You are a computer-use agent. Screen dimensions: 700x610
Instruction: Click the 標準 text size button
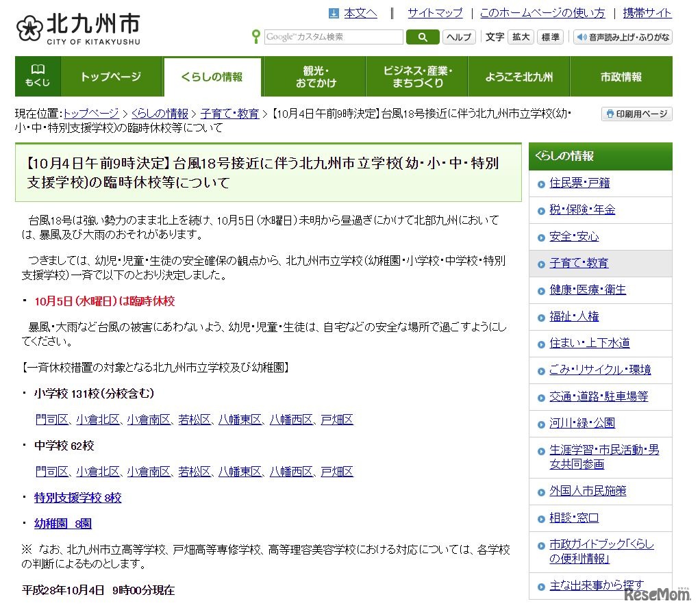tap(550, 37)
